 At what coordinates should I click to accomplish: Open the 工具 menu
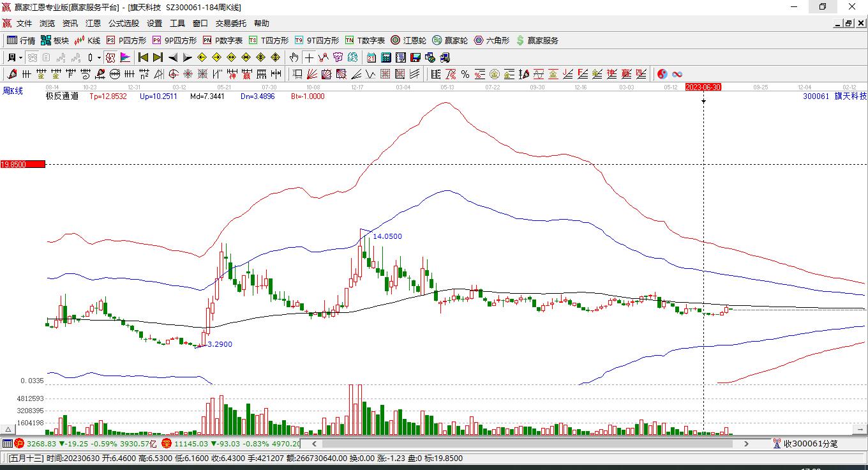pyautogui.click(x=177, y=24)
